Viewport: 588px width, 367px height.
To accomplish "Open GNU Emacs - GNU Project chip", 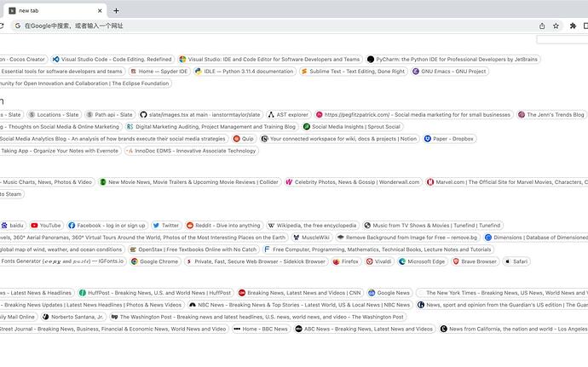I will pos(449,72).
